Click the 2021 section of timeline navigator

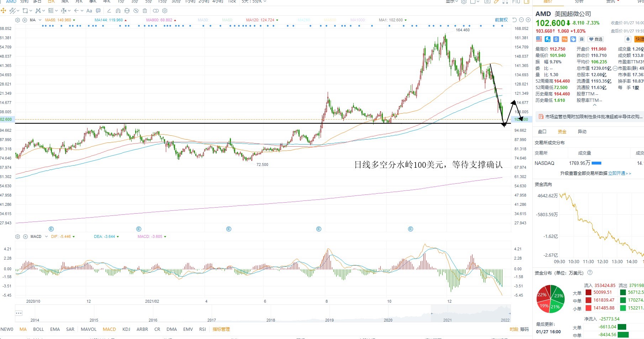coord(447,320)
